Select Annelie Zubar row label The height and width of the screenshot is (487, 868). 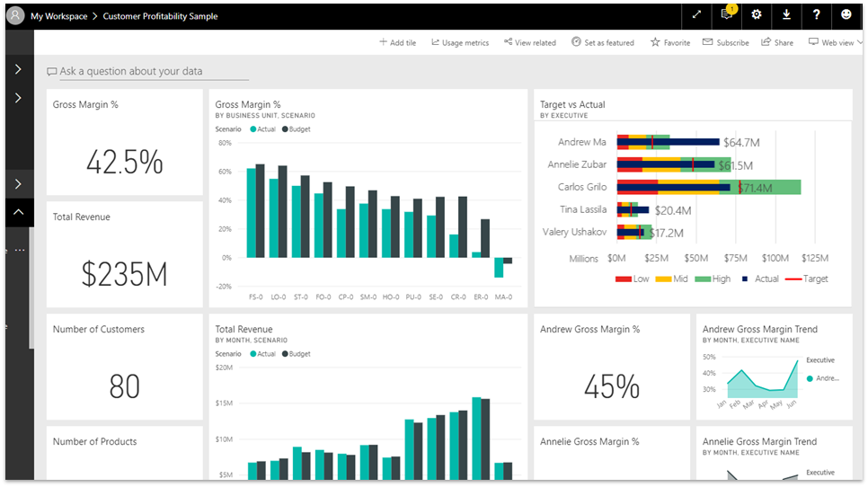click(x=577, y=164)
